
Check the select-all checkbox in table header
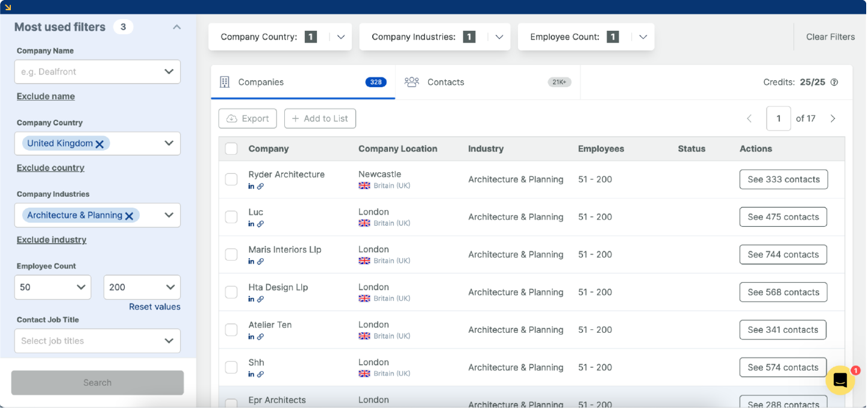tap(231, 149)
